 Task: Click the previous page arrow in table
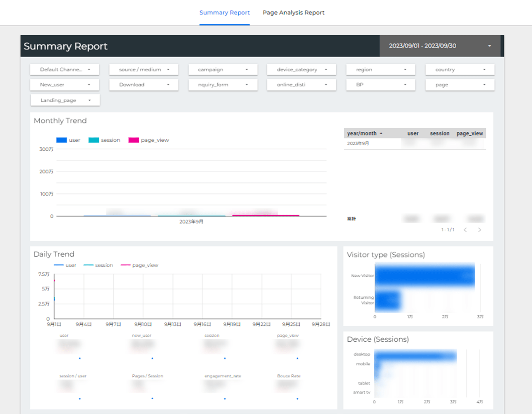point(465,230)
